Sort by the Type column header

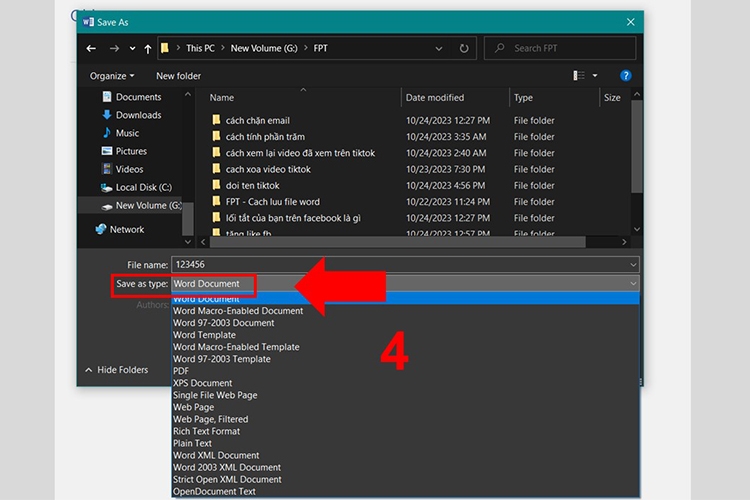coord(523,98)
